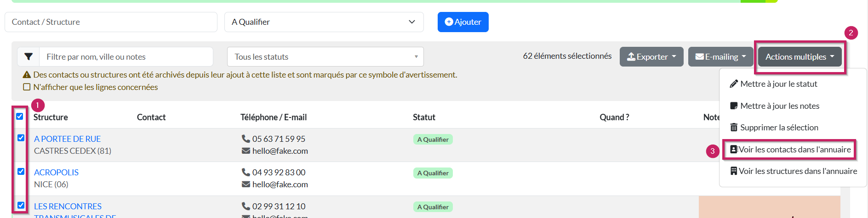Click the green progress bar at the top
Viewport: 868px width, 218px height.
point(368,1)
